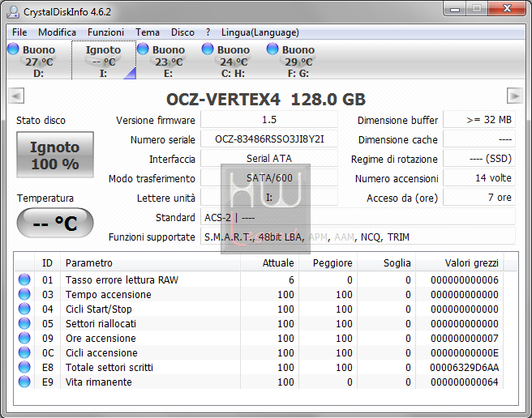Viewport: 532px width, 418px height.
Task: Minimize the CrystalDiskInfo window
Action: pos(455,9)
